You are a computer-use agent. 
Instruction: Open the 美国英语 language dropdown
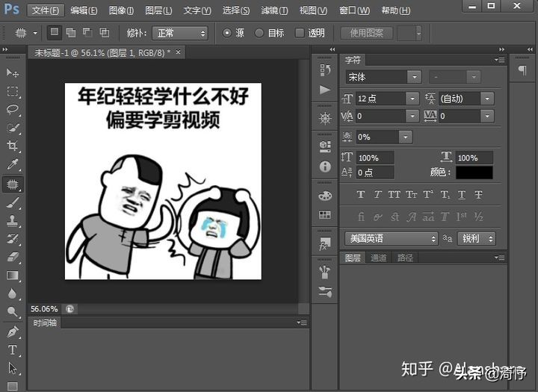tap(391, 238)
